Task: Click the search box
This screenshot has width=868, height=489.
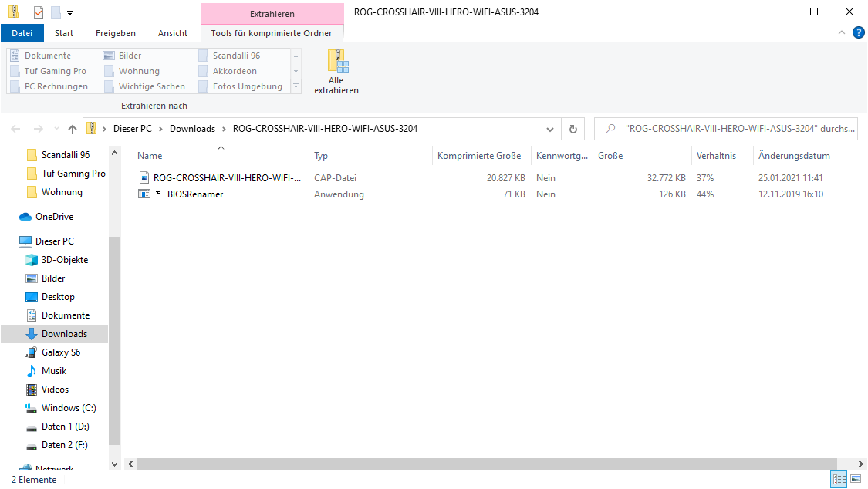Action: tap(726, 128)
